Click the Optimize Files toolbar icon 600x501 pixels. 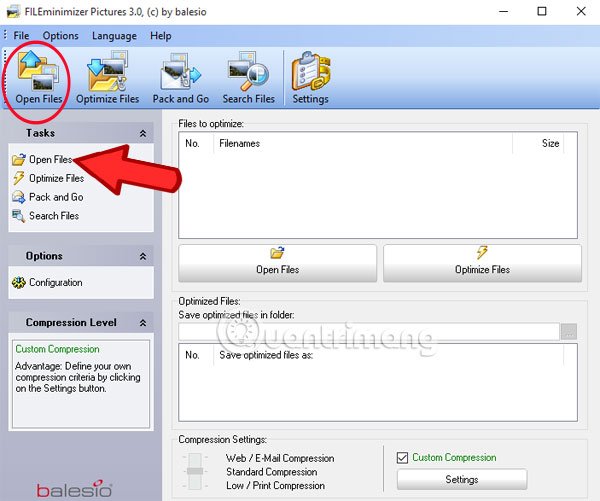108,78
